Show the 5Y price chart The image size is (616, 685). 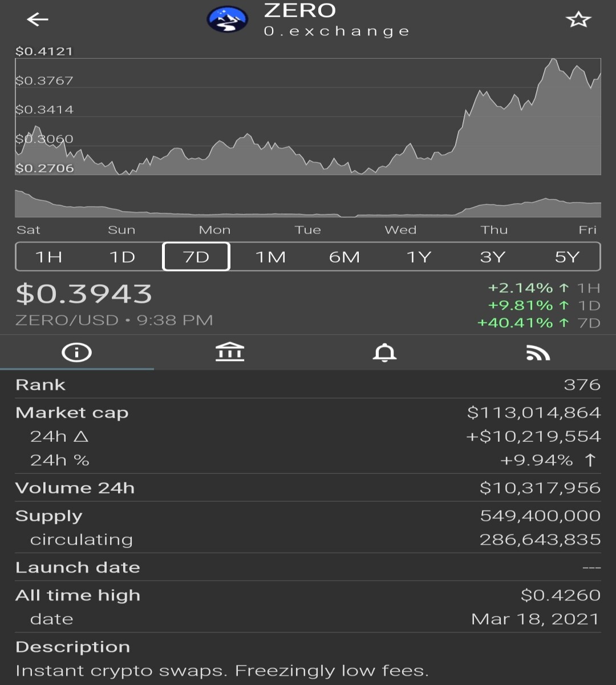click(x=567, y=257)
